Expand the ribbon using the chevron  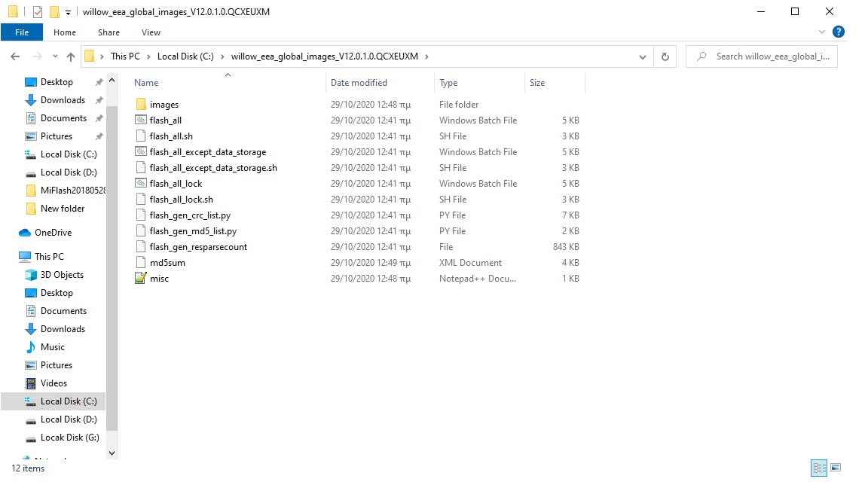coord(824,32)
